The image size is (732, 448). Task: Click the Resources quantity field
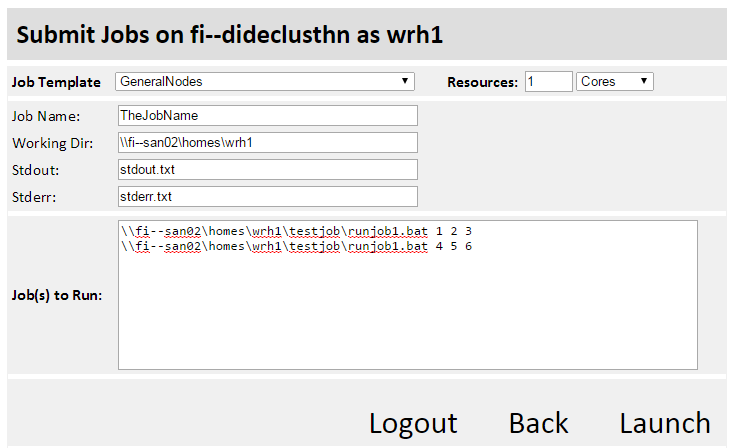548,82
